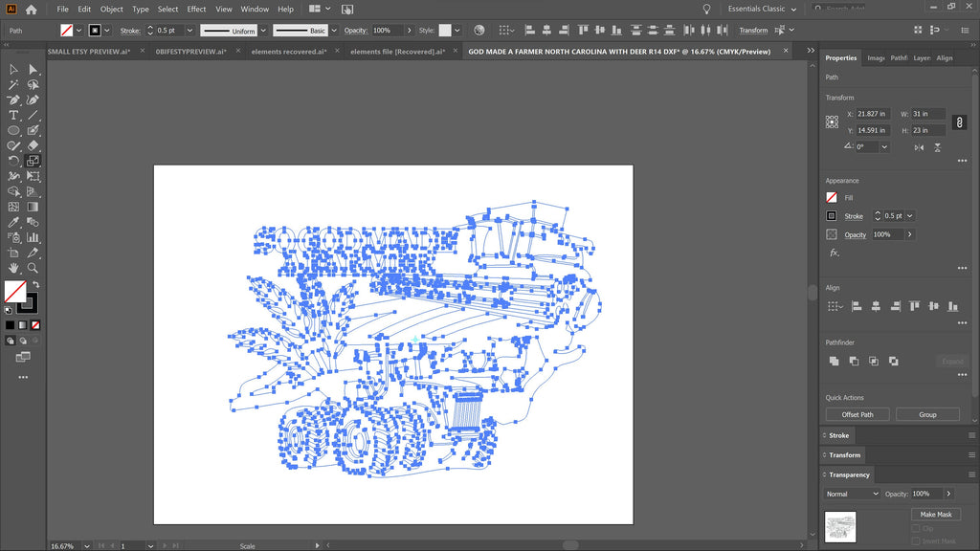Click the Group quick action button
This screenshot has height=551, width=980.
pyautogui.click(x=927, y=414)
